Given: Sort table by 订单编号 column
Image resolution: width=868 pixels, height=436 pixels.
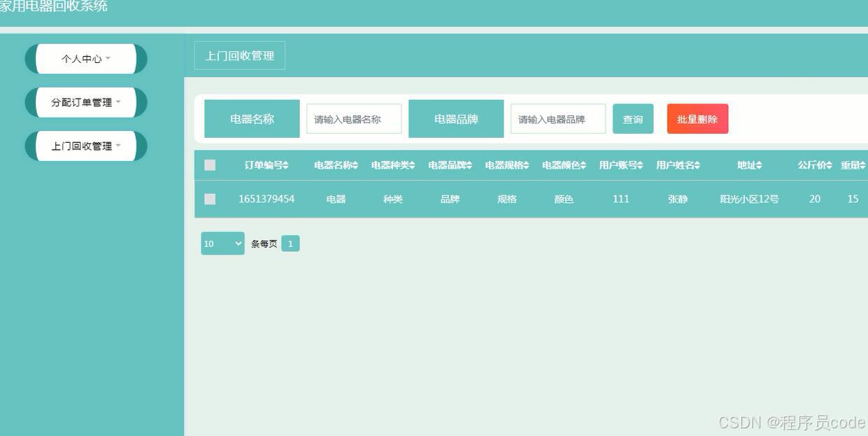Looking at the screenshot, I should [x=266, y=164].
